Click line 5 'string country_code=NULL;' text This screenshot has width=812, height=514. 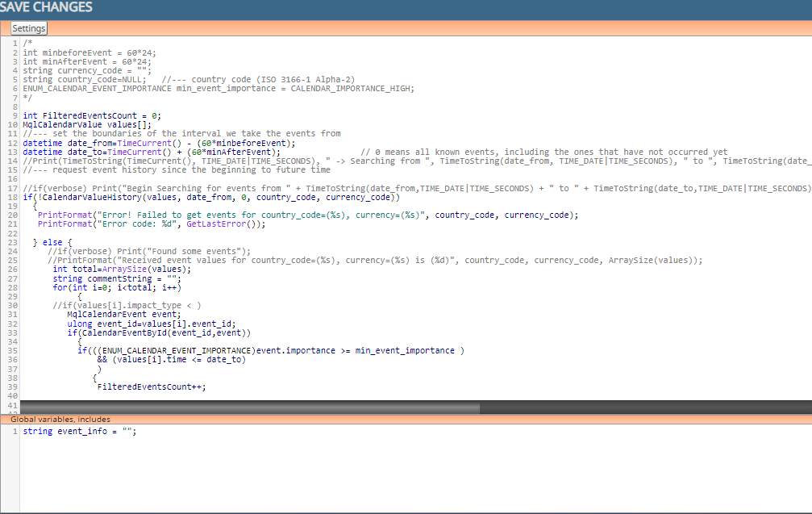click(85, 80)
